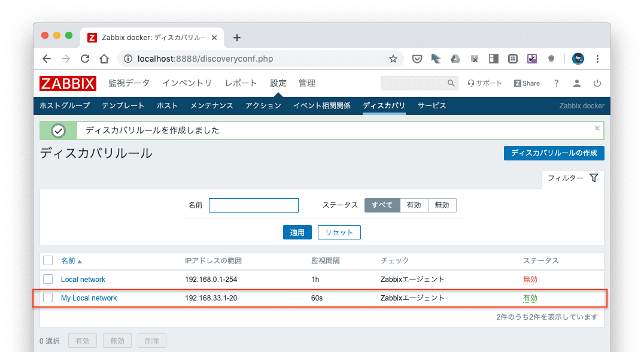Screen dimensions: 644x352
Task: Open the レポート menu
Action: pyautogui.click(x=241, y=83)
